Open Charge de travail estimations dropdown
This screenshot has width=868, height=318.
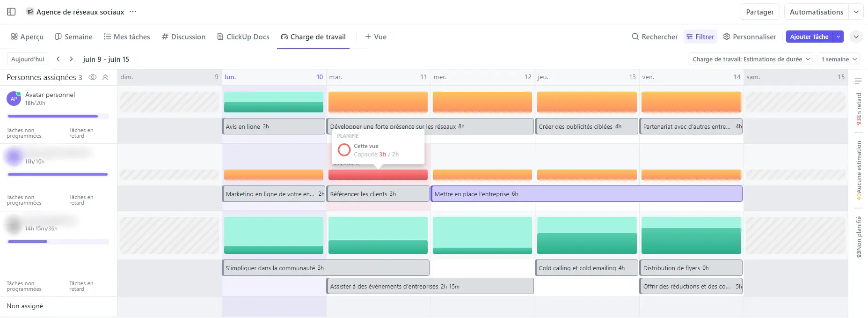(751, 59)
